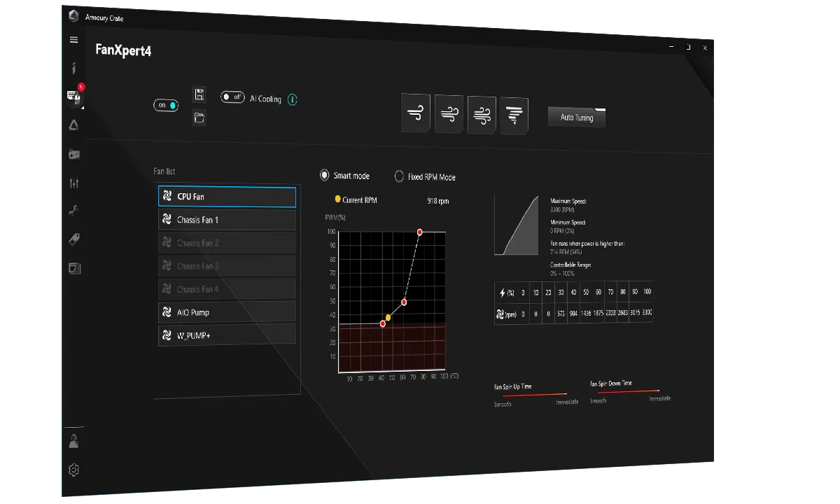
Task: Turn off the FanXpert 'on' toggle switch
Action: click(x=166, y=105)
